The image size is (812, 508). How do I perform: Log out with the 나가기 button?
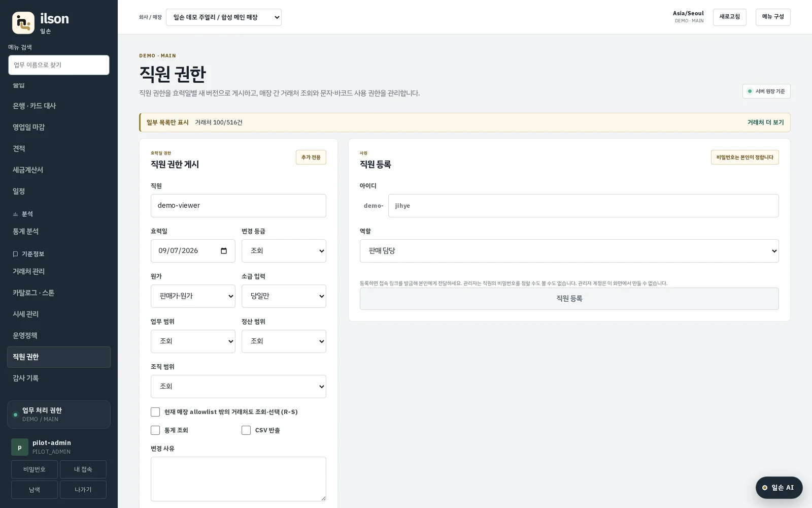pyautogui.click(x=83, y=490)
